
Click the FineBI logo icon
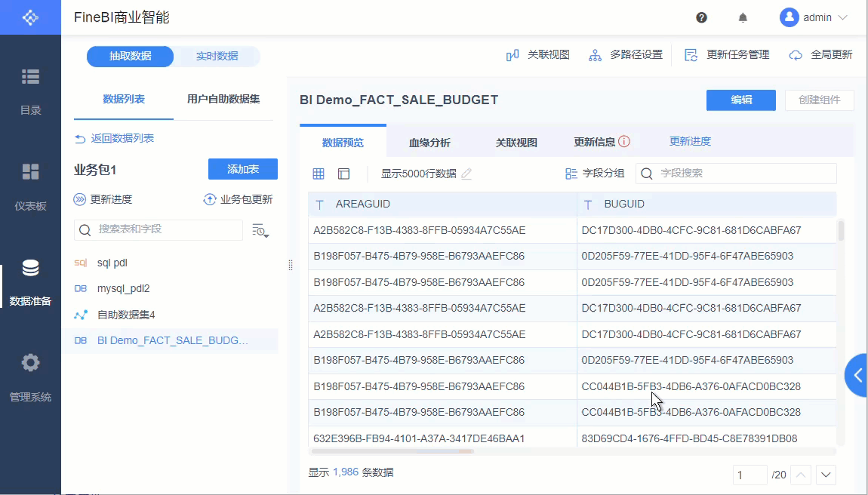30,17
